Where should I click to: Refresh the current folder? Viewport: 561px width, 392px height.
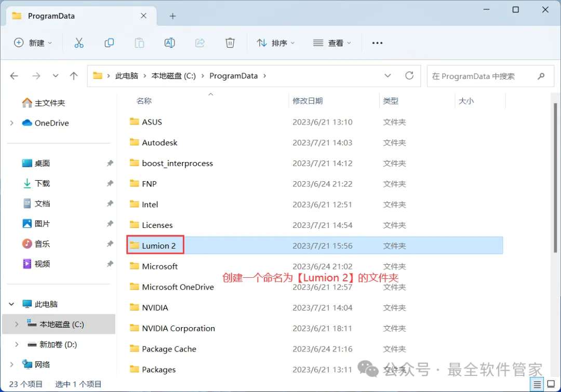point(409,75)
